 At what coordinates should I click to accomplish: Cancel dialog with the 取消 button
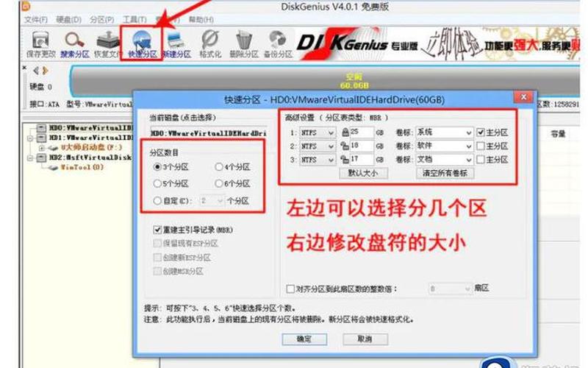point(365,339)
